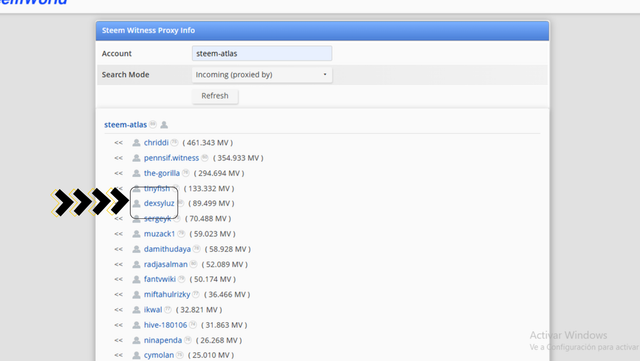Image resolution: width=640 pixels, height=361 pixels.
Task: Click the reputation badge beside chriddi
Action: (x=174, y=142)
